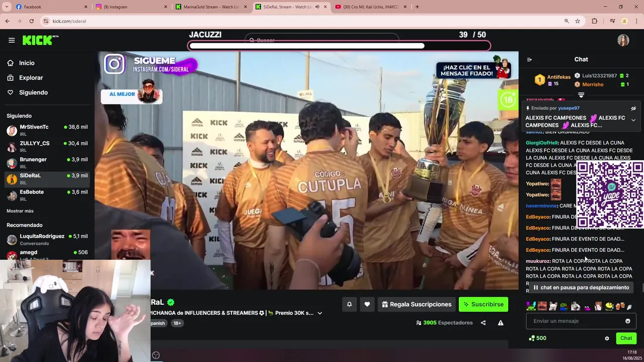The width and height of the screenshot is (644, 362).
Task: Insert the green Pepe emote
Action: [564, 306]
